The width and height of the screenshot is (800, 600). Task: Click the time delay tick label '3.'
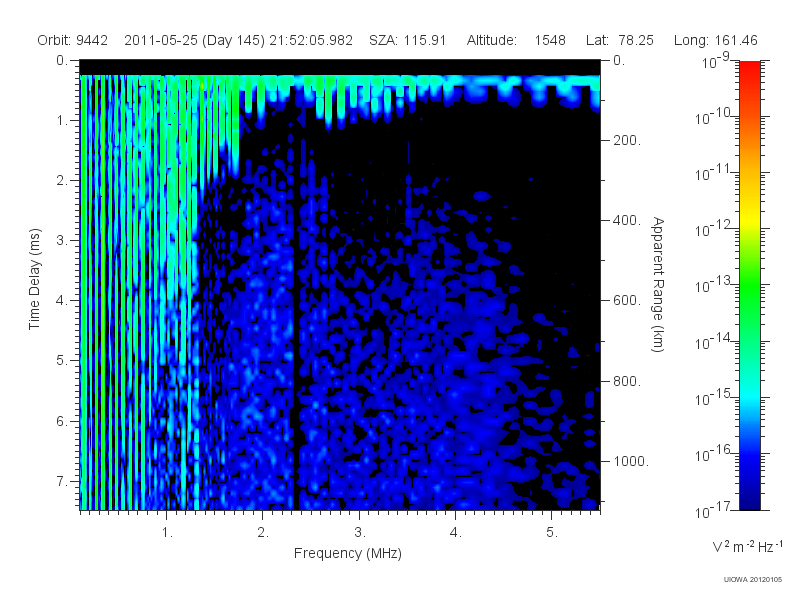(x=62, y=240)
